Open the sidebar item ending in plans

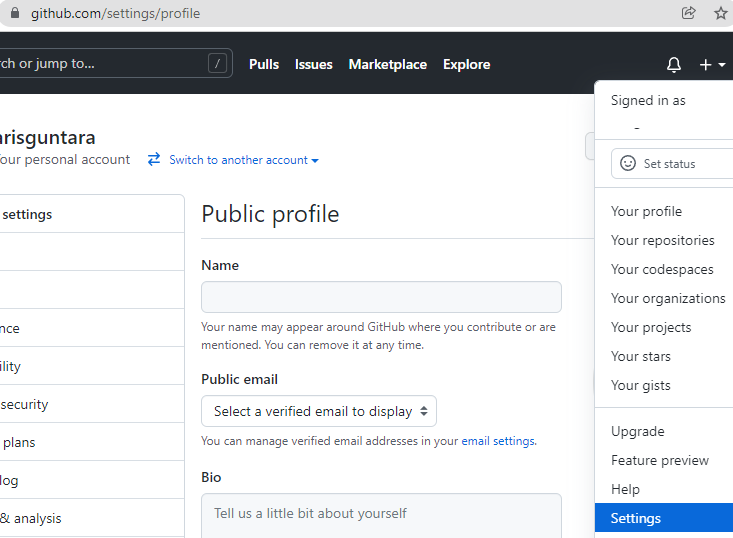coord(92,442)
